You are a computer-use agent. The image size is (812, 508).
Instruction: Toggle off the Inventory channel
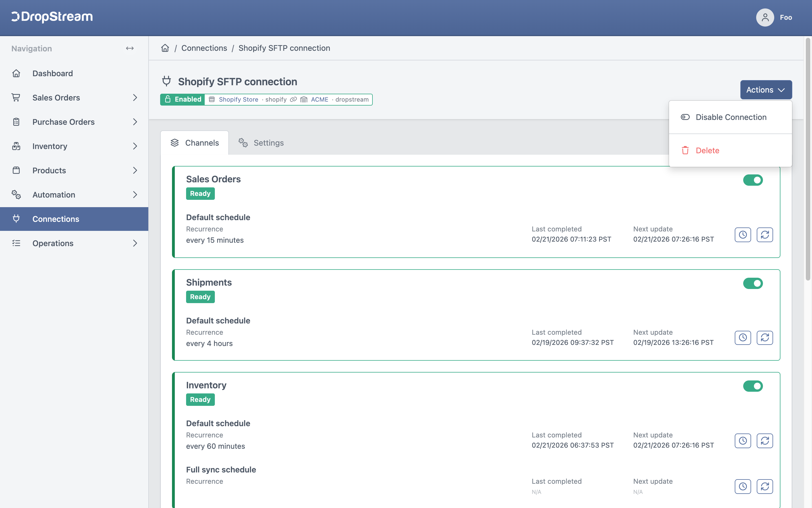click(753, 386)
